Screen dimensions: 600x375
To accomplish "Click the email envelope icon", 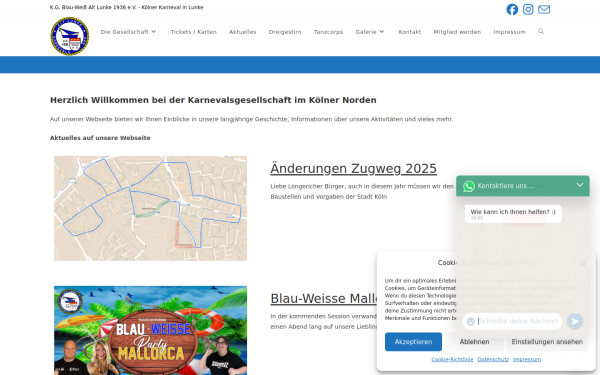I will [x=544, y=9].
